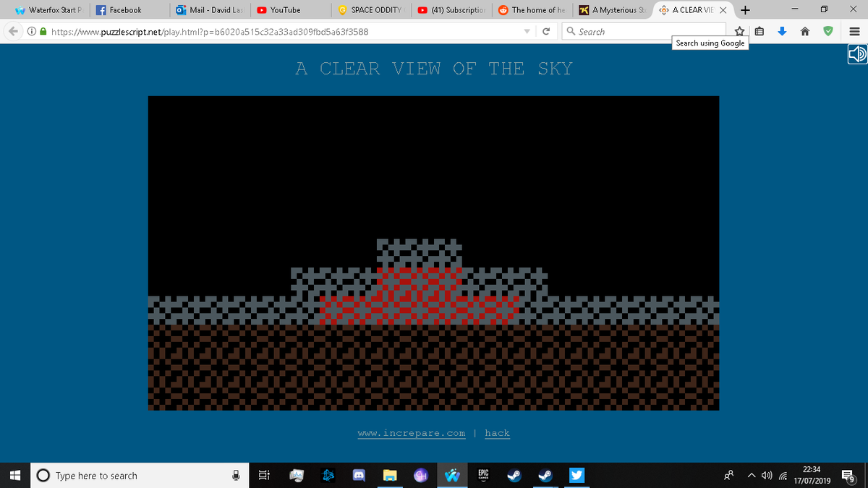Reload the current page
The image size is (868, 488).
(546, 32)
